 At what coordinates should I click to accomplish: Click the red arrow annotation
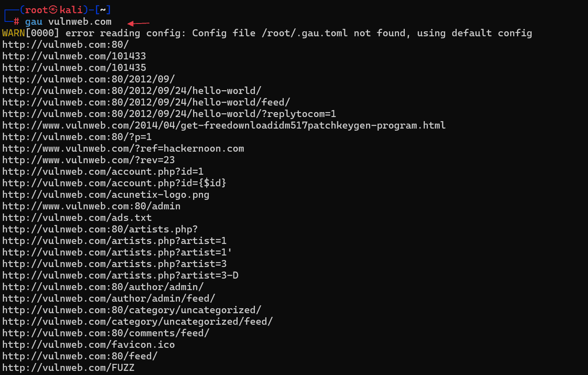[138, 23]
